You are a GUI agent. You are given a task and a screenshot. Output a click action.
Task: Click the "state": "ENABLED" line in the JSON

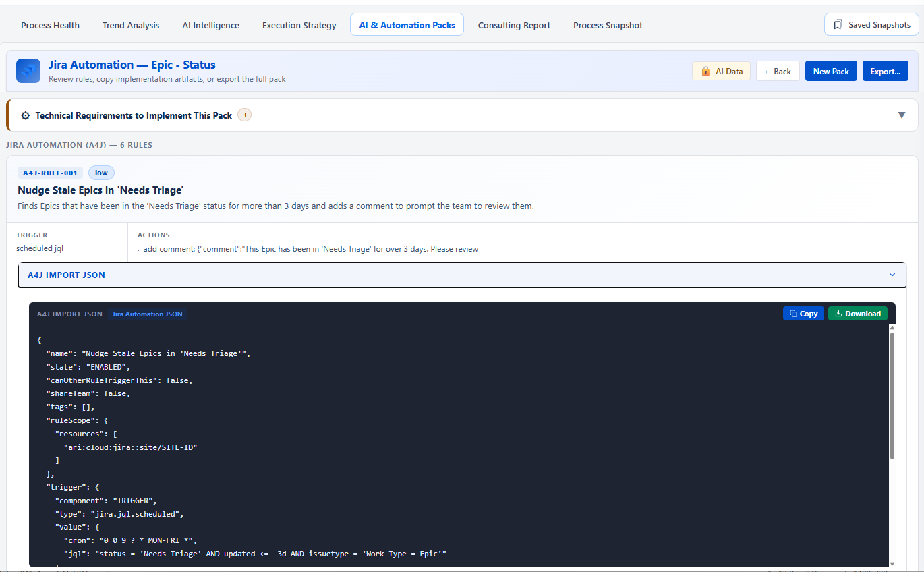(88, 367)
